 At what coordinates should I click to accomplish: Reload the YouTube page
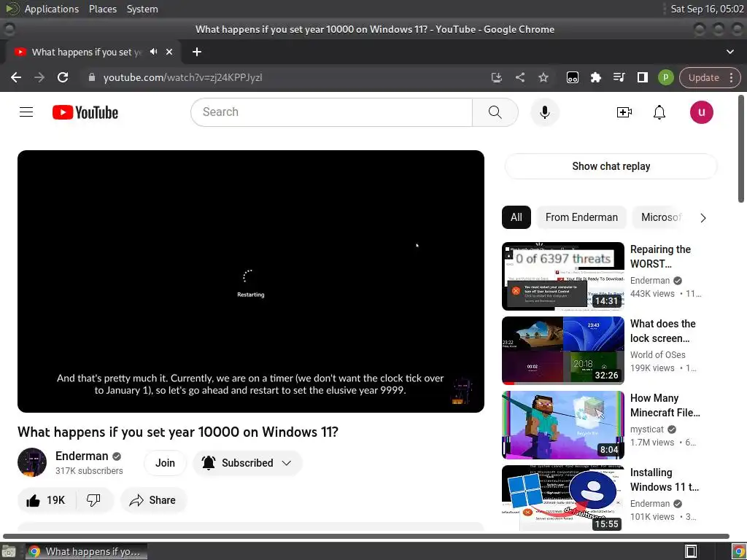63,77
